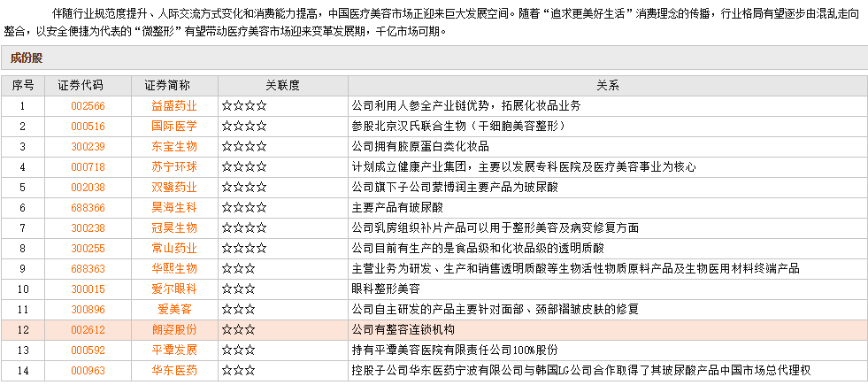The image size is (868, 385).
Task: Open 苏宁环球 stock page
Action: [174, 166]
